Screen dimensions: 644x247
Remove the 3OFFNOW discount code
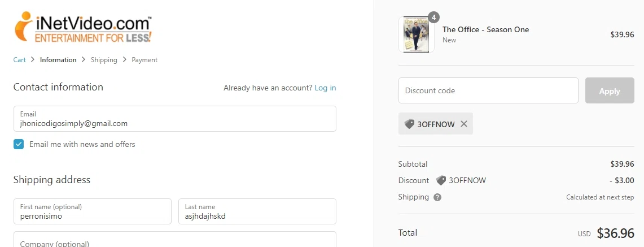coord(464,124)
